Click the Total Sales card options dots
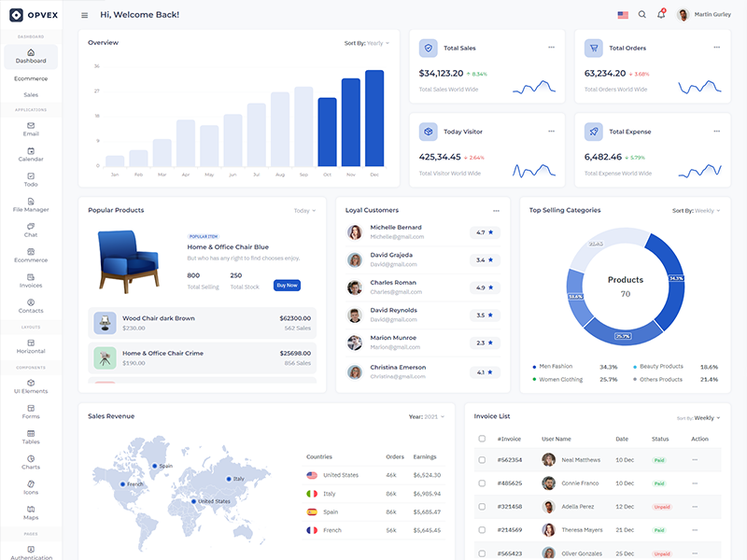Image resolution: width=747 pixels, height=560 pixels. point(551,47)
